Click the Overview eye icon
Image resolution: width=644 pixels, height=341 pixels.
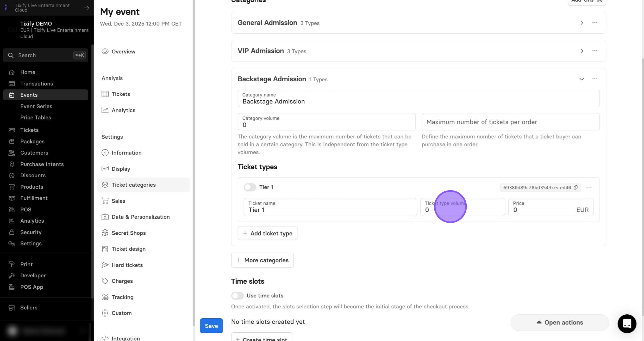pyautogui.click(x=105, y=51)
